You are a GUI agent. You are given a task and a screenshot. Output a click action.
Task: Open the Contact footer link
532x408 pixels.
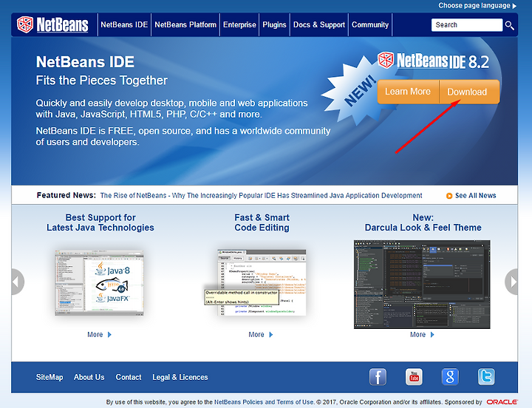[x=129, y=377]
